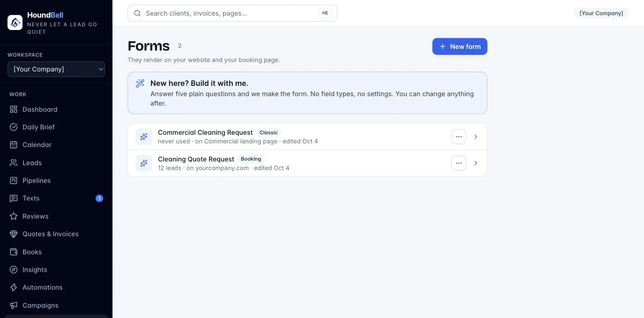Image resolution: width=644 pixels, height=318 pixels.
Task: Click the forms count 2 badge
Action: coord(179,46)
